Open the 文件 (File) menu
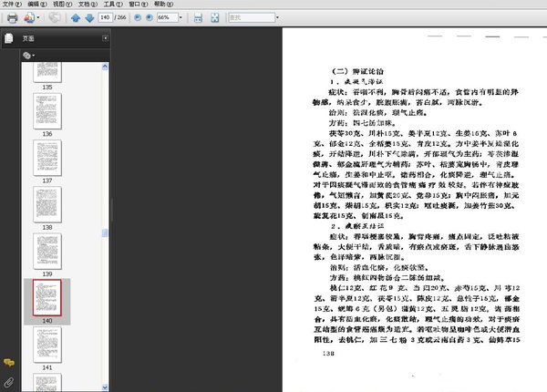This screenshot has width=547, height=392. (12, 4)
